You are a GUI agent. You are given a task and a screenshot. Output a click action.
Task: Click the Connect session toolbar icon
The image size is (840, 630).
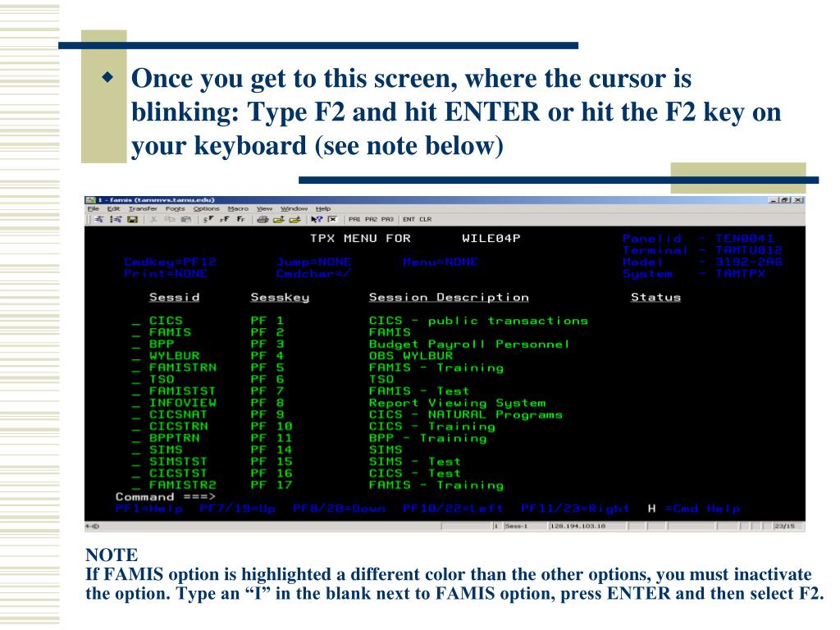99,219
